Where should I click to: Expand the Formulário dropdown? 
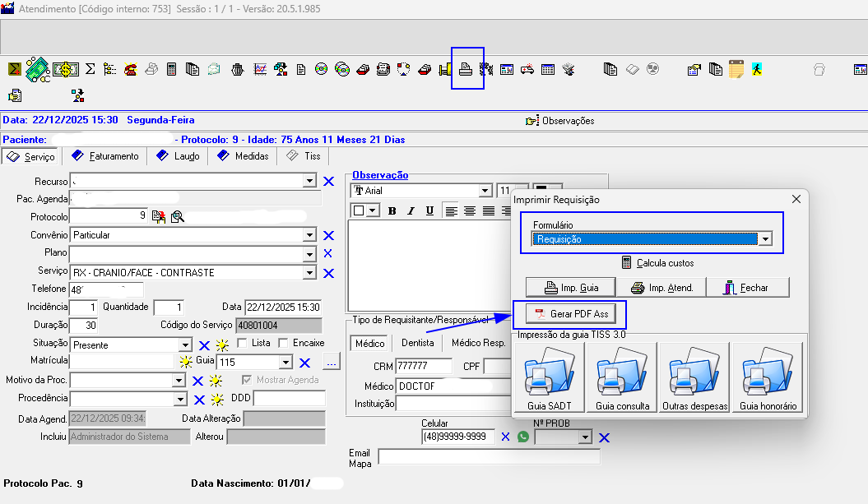(765, 239)
